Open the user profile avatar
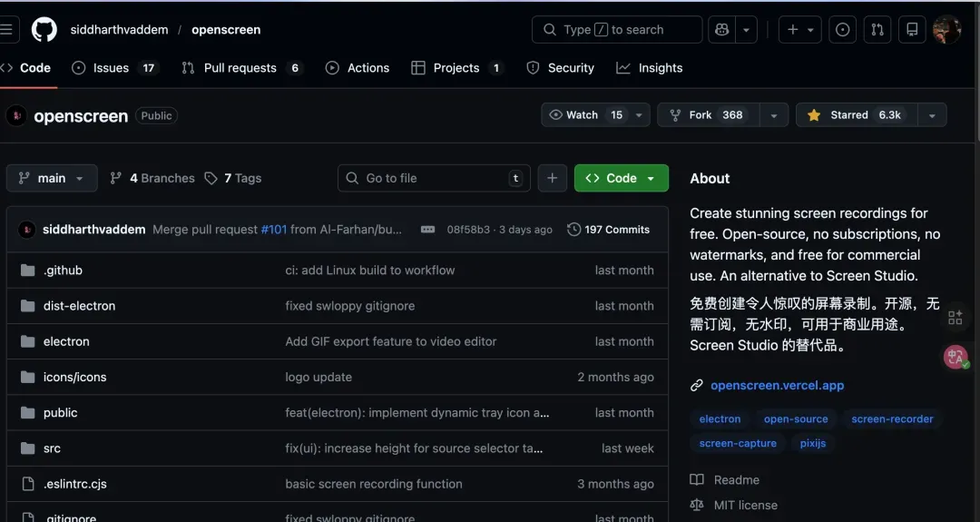Image resolution: width=980 pixels, height=522 pixels. coord(946,29)
